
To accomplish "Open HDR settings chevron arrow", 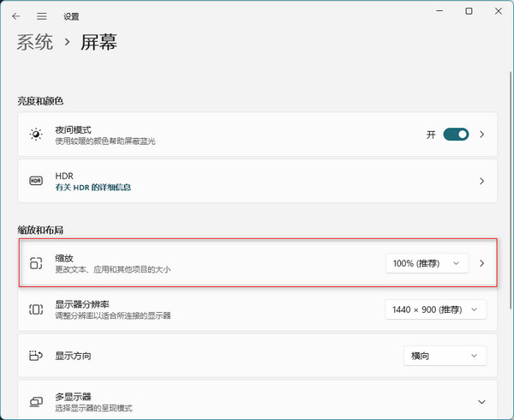I will 482,181.
